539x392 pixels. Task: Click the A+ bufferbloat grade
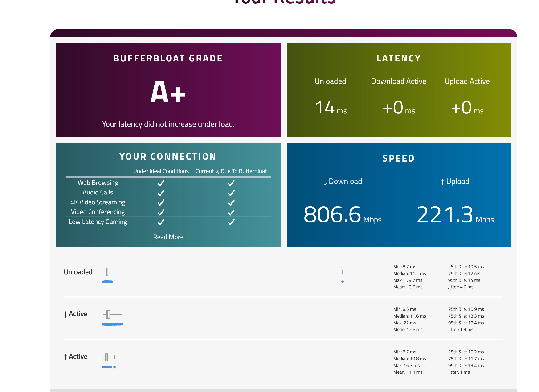click(x=168, y=92)
